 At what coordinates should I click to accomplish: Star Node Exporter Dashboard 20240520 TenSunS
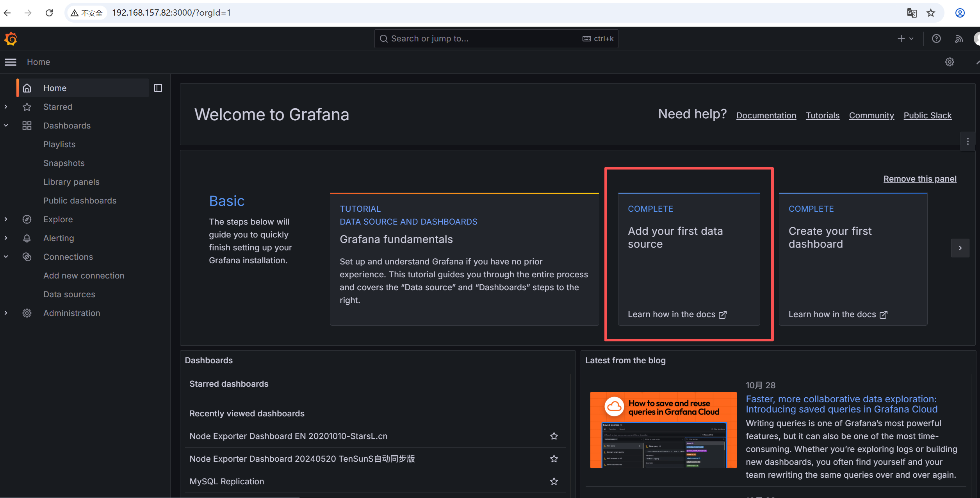pyautogui.click(x=554, y=459)
